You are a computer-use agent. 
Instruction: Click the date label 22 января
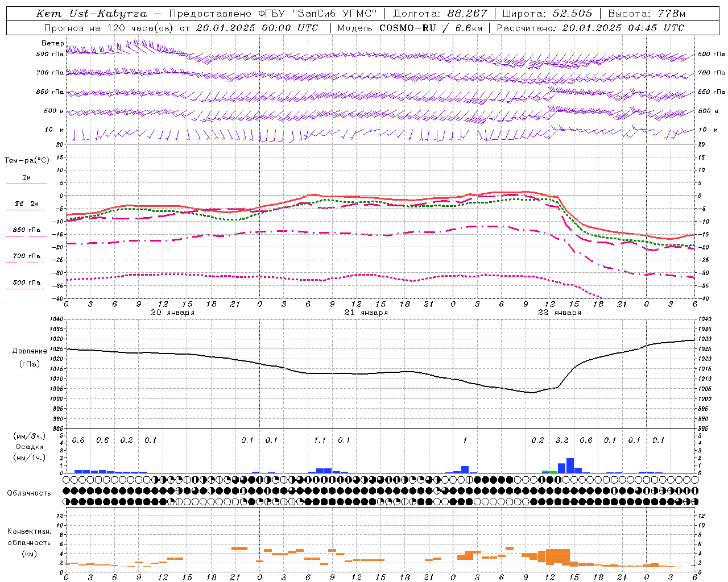559,313
